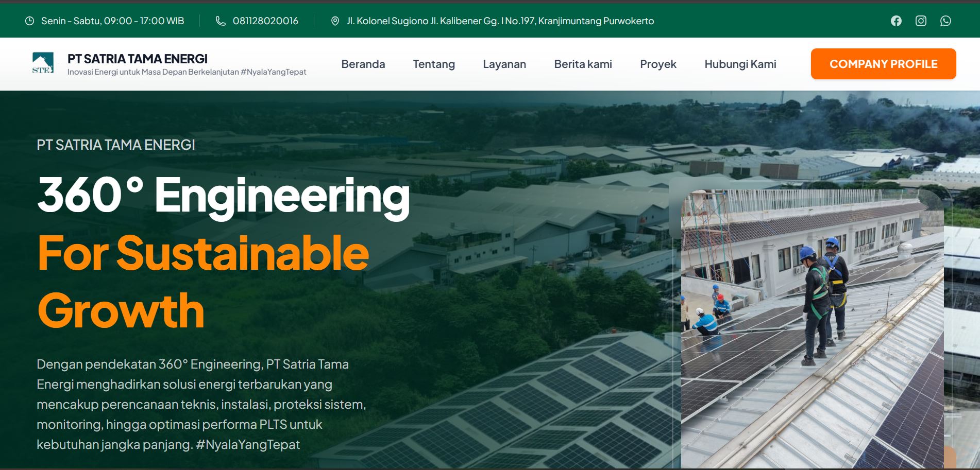
Task: Click the phone icon beside 081128020016
Action: pos(221,21)
